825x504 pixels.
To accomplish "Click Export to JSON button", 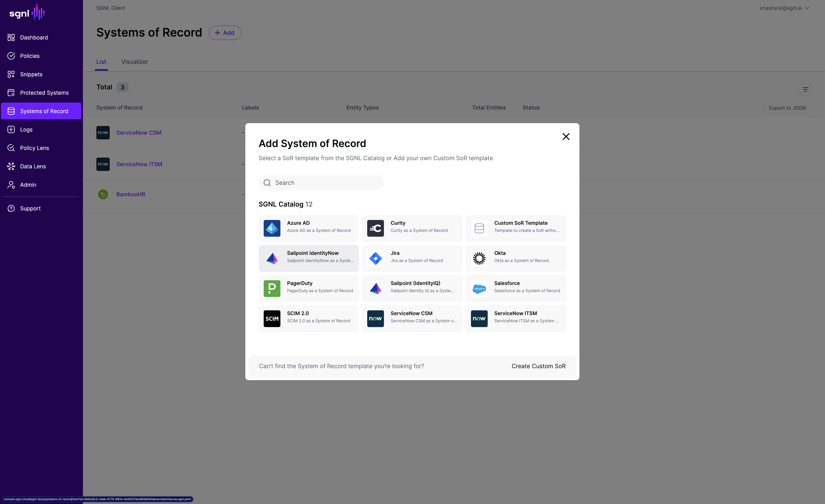I will click(787, 108).
